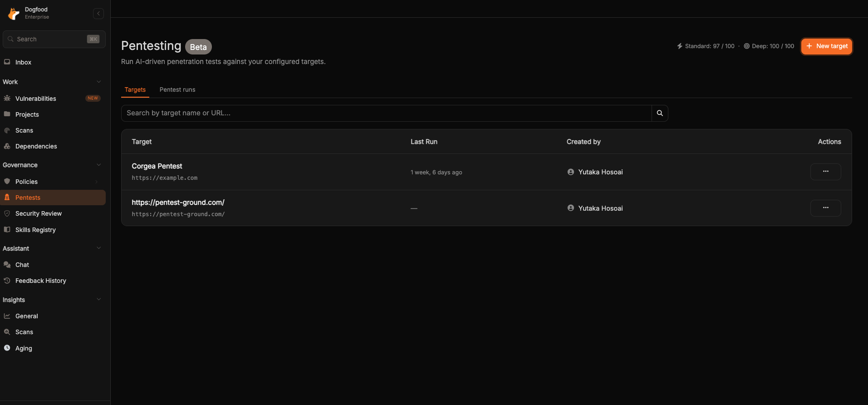Click the '1 week, 6 days ago' cell
The height and width of the screenshot is (405, 868).
436,172
